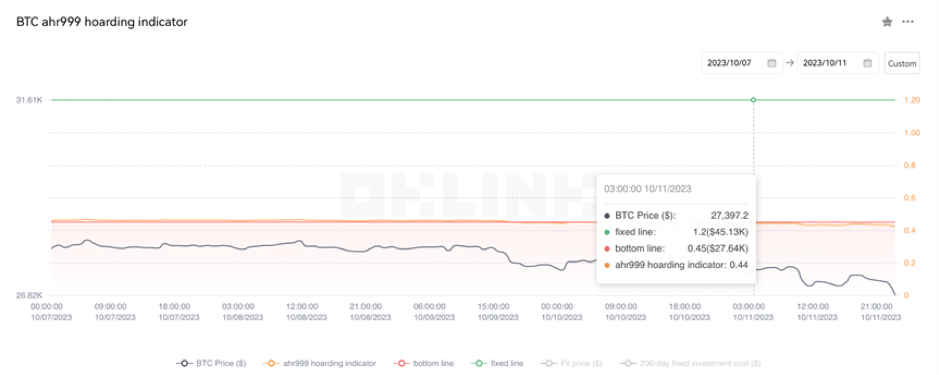939x375 pixels.
Task: Click the 21:00:00 10/11/2023 x-axis label
Action: (880, 312)
